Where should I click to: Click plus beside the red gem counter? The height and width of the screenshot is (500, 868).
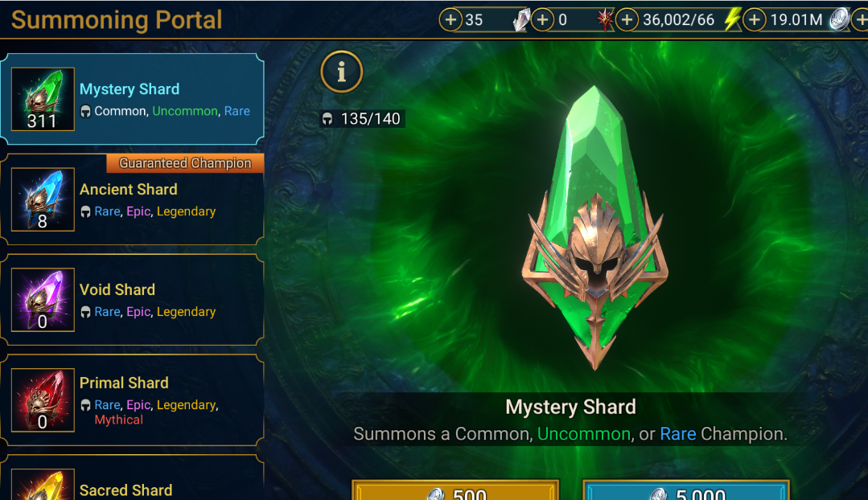pos(542,20)
